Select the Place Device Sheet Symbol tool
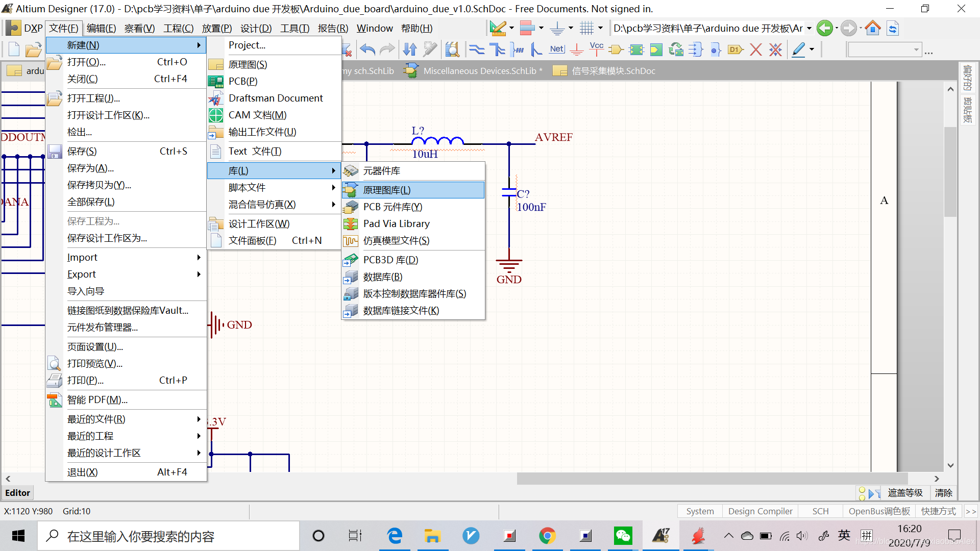This screenshot has width=980, height=551. (x=676, y=49)
